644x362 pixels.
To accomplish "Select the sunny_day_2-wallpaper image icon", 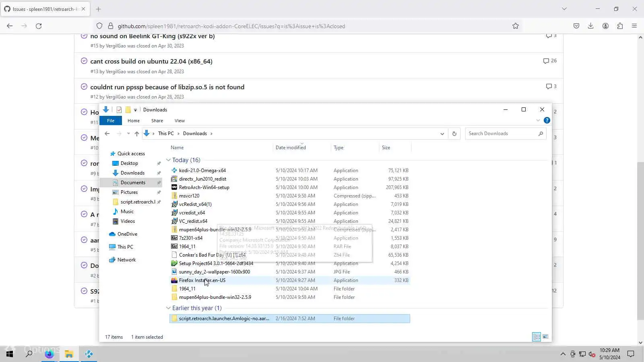I will point(174,272).
